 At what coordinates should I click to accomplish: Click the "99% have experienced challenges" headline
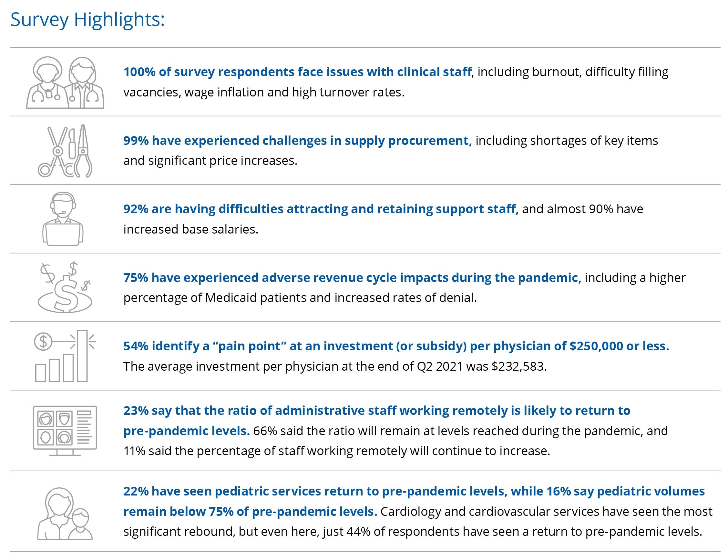coord(297,141)
